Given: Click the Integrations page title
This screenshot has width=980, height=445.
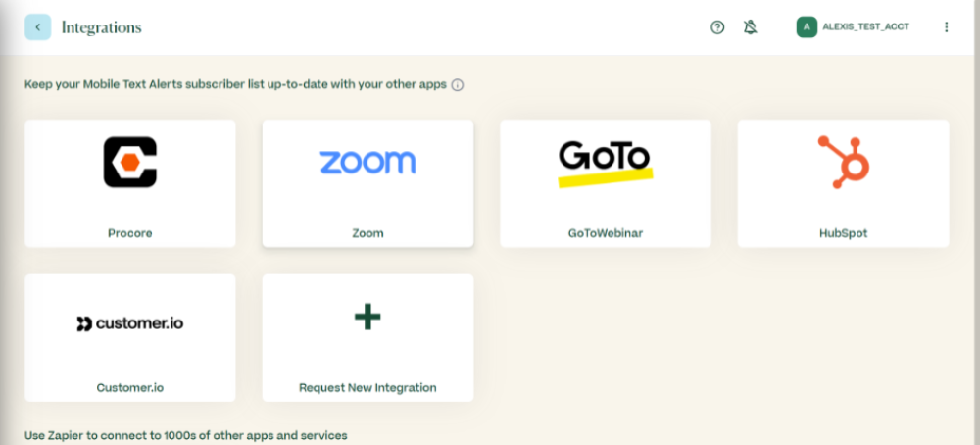Looking at the screenshot, I should pos(101,27).
